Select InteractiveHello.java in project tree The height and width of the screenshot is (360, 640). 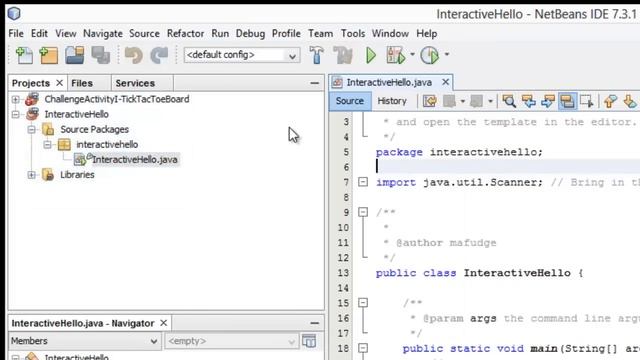pos(135,160)
